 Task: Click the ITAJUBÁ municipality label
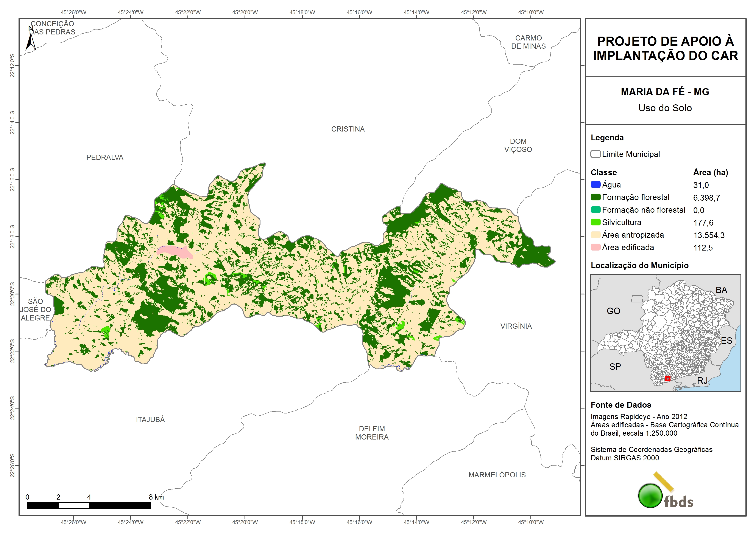point(150,419)
